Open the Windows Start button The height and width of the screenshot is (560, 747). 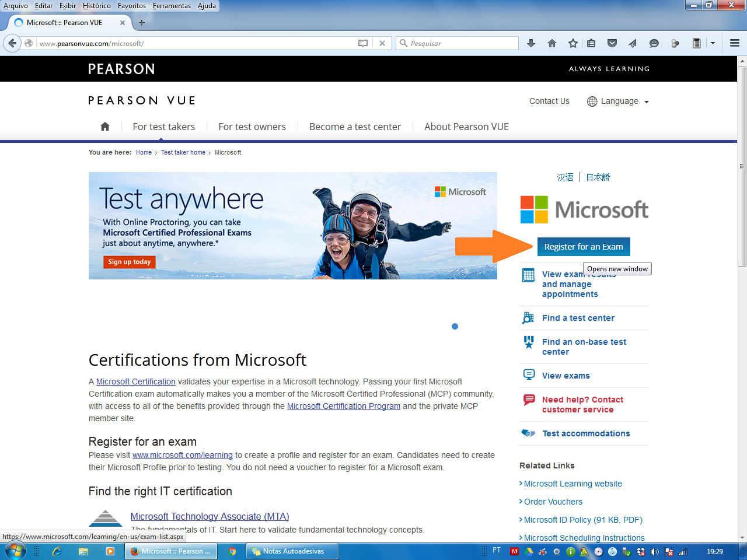pos(14,551)
